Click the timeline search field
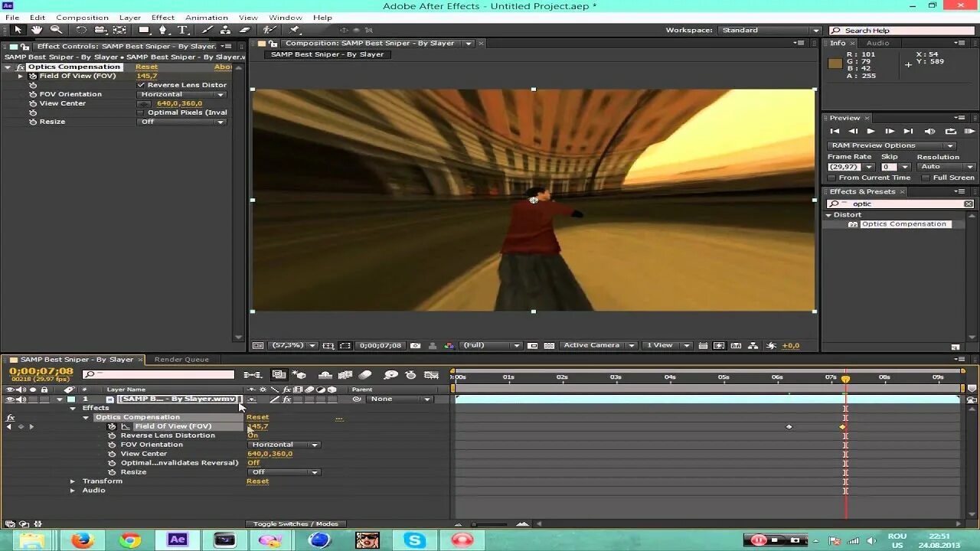This screenshot has width=980, height=551. [158, 375]
